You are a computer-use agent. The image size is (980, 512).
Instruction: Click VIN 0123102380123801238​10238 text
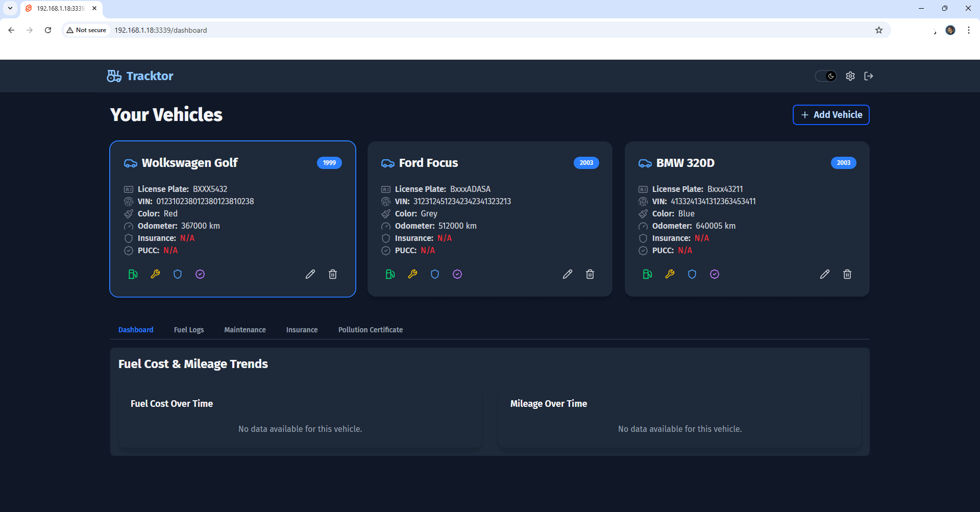tap(205, 201)
